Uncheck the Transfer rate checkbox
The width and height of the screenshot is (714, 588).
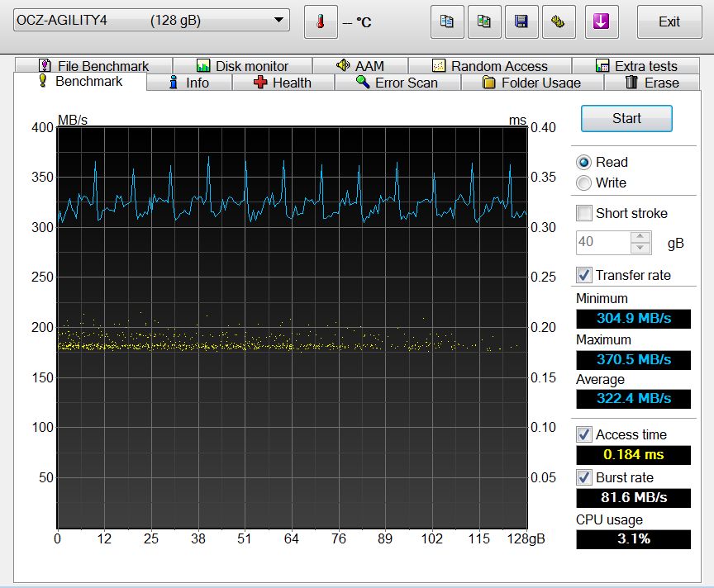tap(584, 275)
